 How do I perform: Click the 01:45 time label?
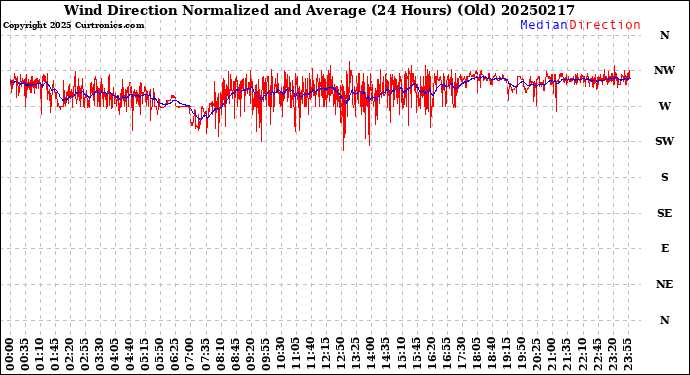tap(55, 355)
